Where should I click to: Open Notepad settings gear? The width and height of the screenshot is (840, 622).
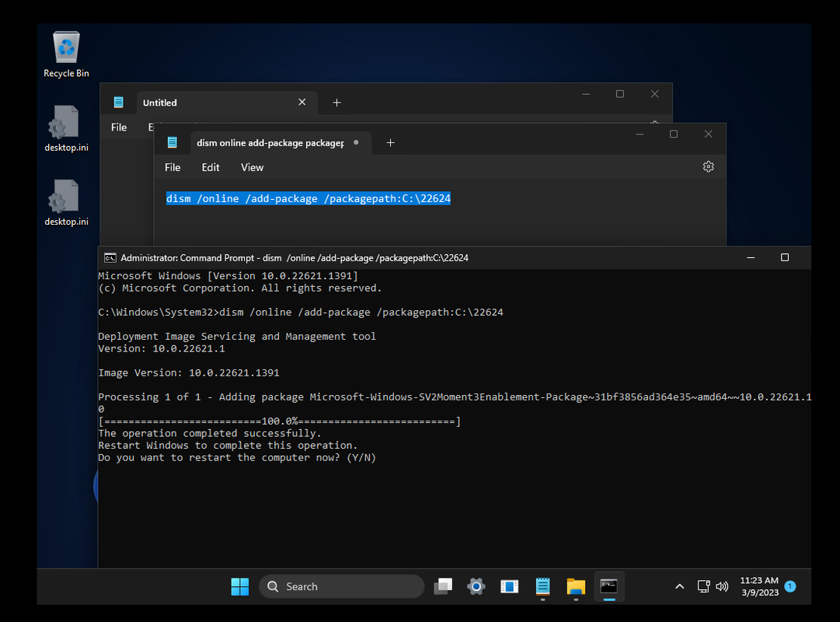708,166
